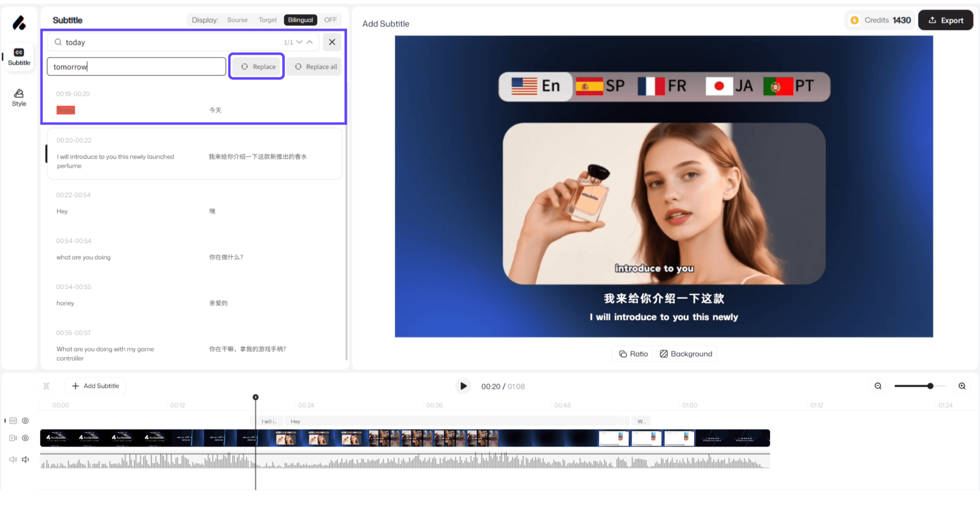The width and height of the screenshot is (980, 506).
Task: Switch display to Source
Action: (x=237, y=20)
